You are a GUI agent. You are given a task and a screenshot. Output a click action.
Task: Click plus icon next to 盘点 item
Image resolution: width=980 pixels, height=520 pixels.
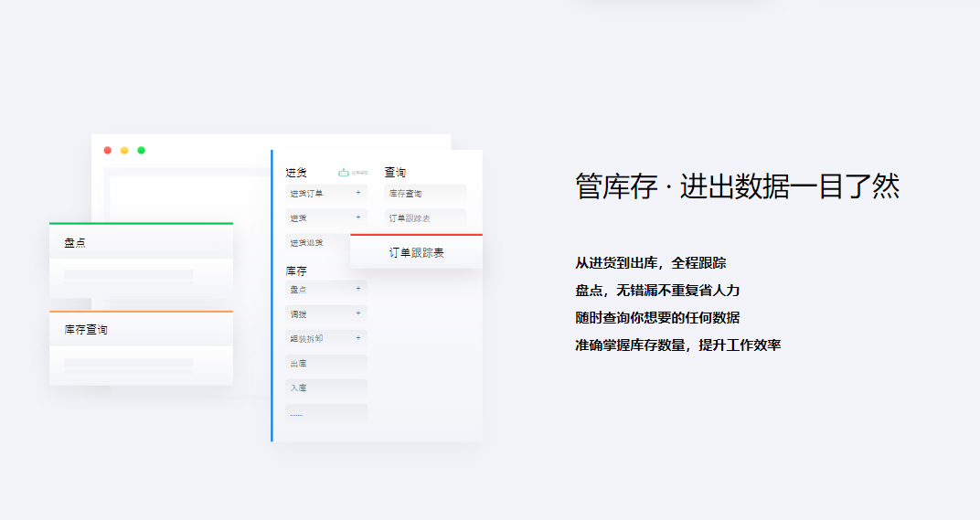358,289
